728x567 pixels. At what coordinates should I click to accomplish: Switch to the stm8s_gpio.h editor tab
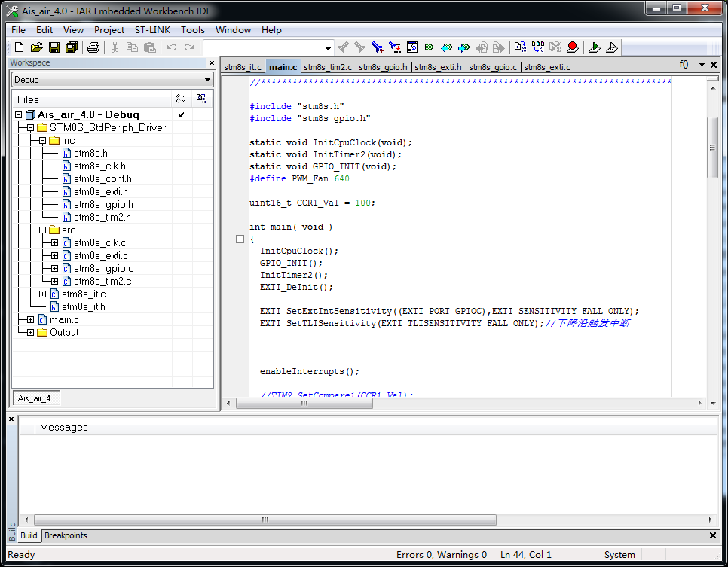click(x=383, y=67)
